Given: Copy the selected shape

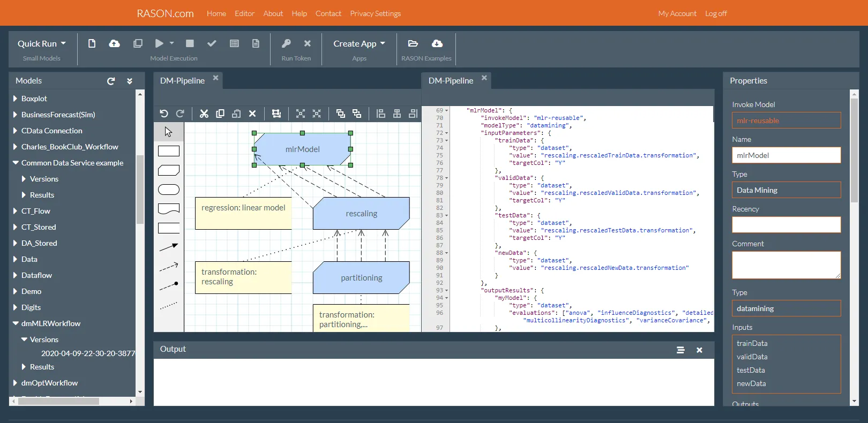Looking at the screenshot, I should click(220, 114).
